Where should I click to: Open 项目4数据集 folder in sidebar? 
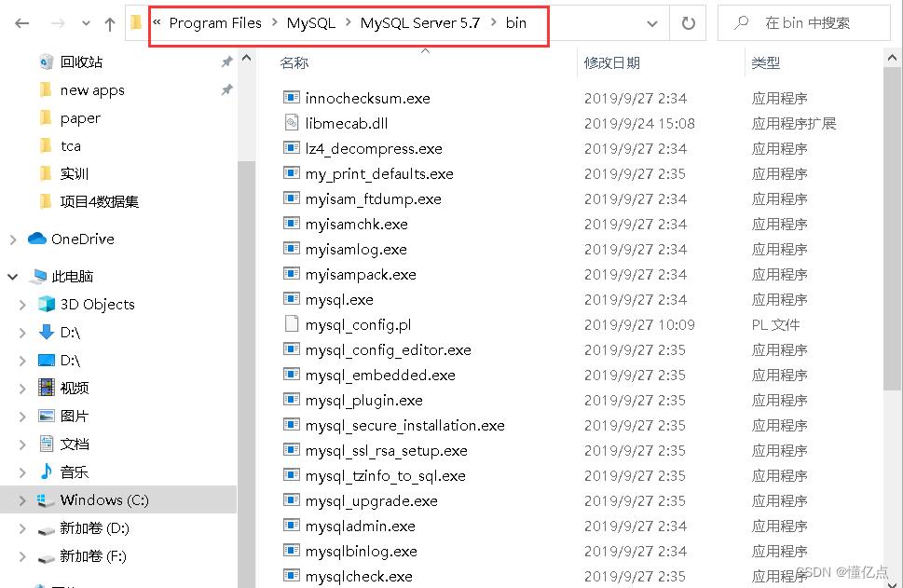click(99, 201)
